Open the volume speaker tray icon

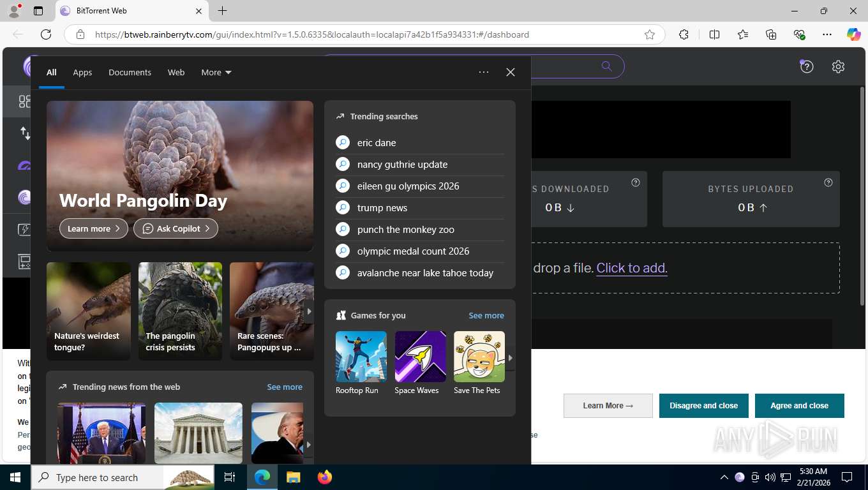(770, 477)
